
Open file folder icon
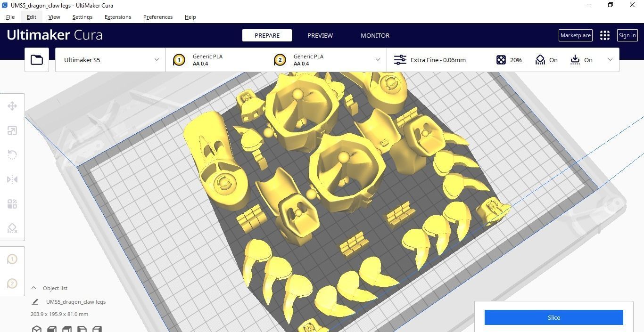[x=37, y=60]
